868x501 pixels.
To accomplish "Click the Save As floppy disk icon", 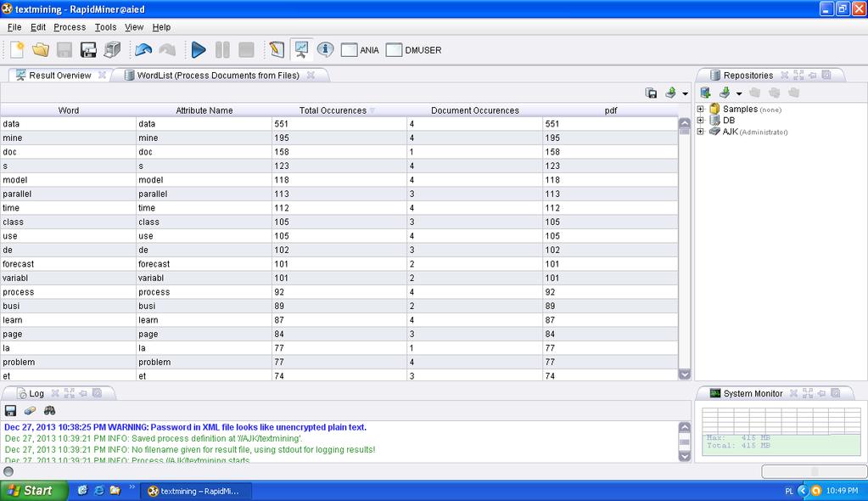I will coord(88,50).
